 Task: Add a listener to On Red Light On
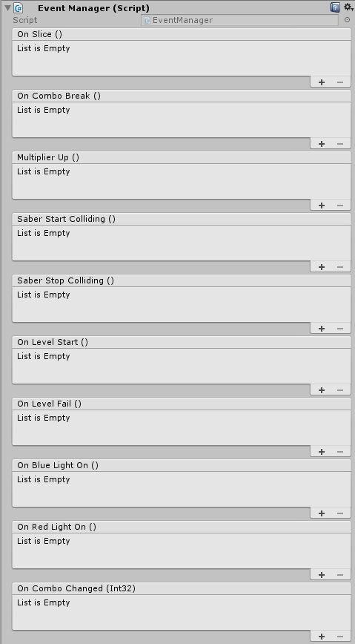pos(322,575)
